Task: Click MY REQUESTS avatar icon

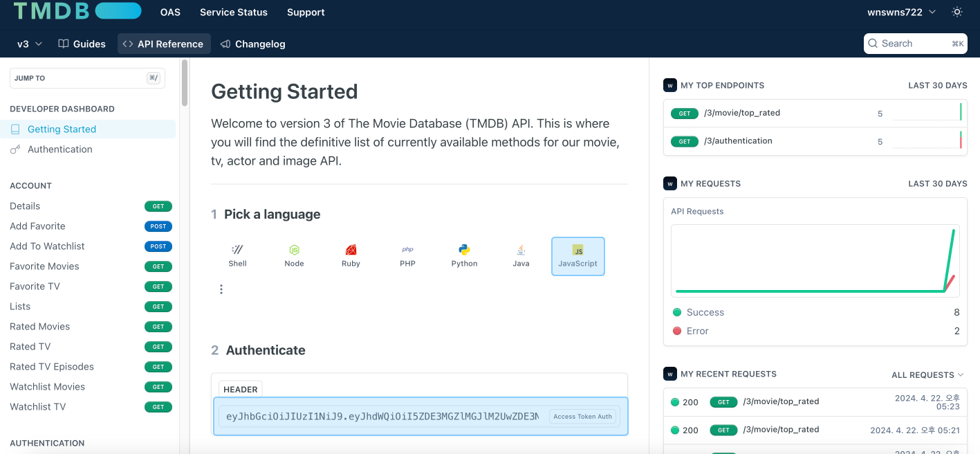Action: click(x=669, y=184)
